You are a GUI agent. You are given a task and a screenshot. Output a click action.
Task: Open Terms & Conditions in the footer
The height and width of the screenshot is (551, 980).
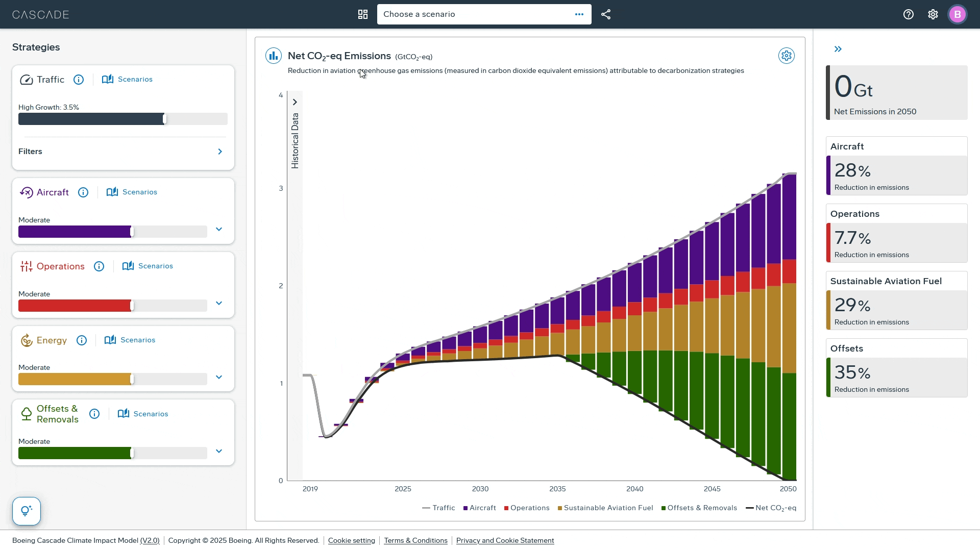pos(415,540)
